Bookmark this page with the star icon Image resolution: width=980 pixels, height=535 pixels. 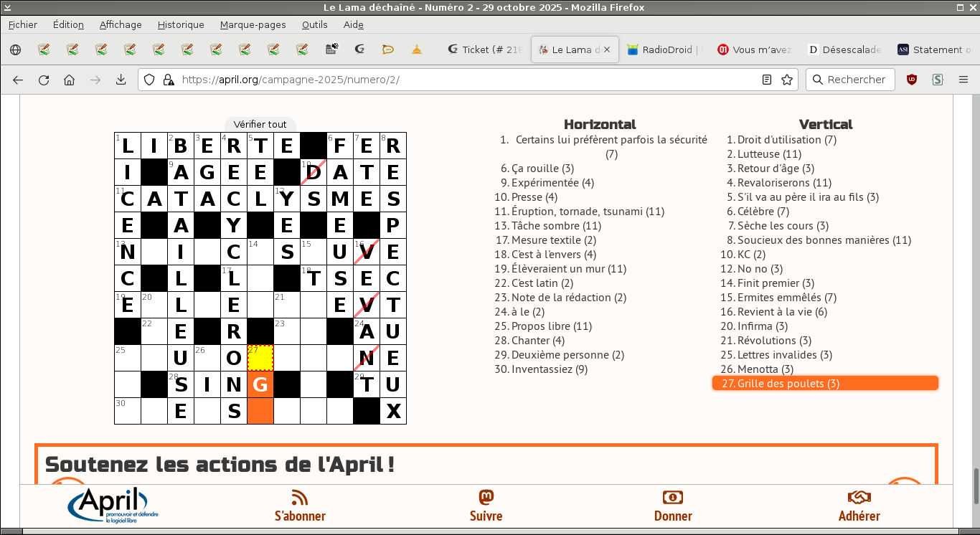click(787, 80)
